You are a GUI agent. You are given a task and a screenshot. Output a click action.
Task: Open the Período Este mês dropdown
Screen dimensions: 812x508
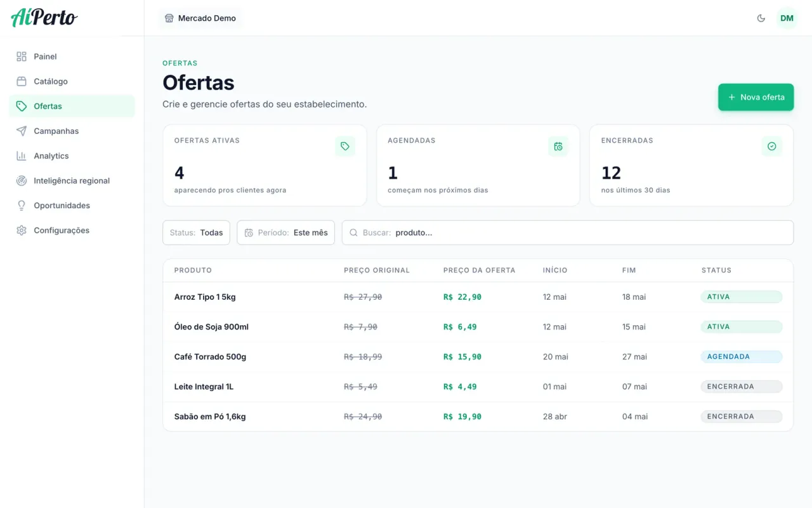pyautogui.click(x=286, y=232)
